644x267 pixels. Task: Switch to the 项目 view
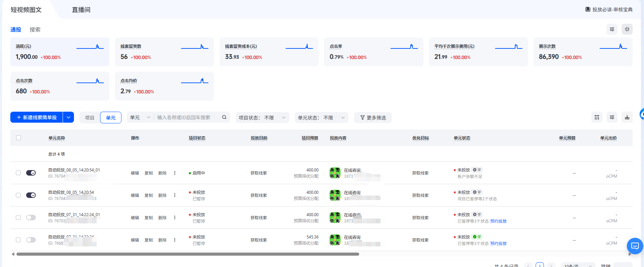pos(90,118)
